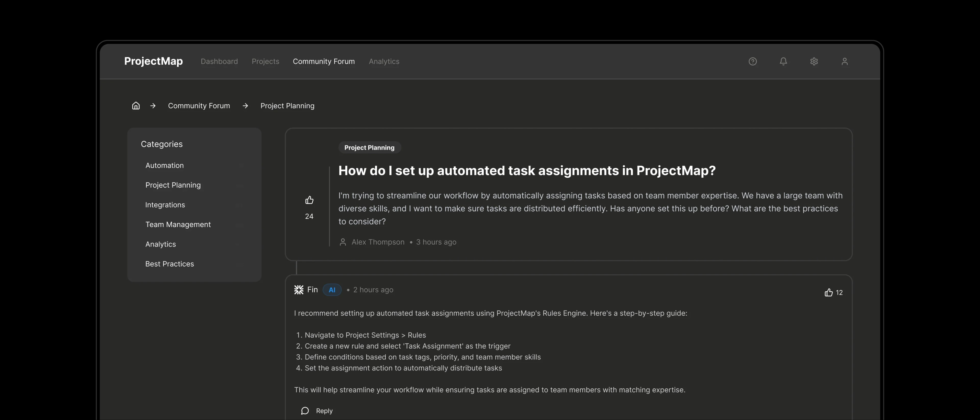Click the Project Planning breadcrumb link
The width and height of the screenshot is (980, 420).
point(287,106)
